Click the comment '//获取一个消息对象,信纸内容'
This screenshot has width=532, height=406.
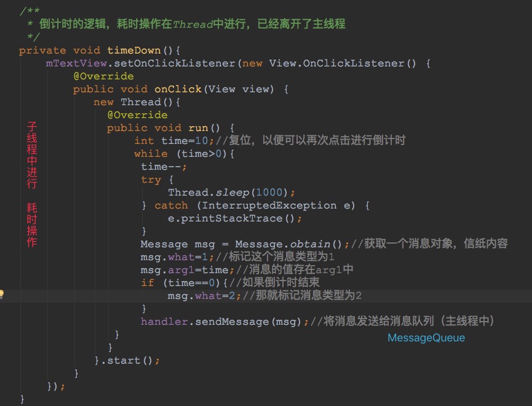point(429,244)
